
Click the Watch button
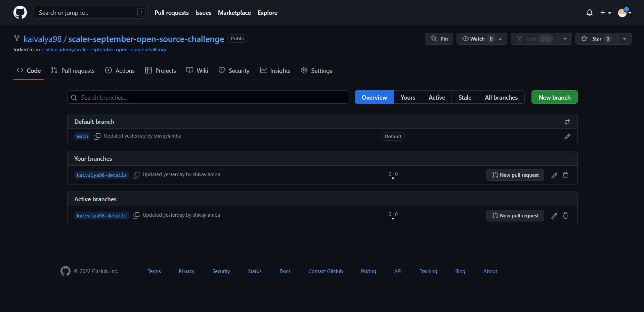click(x=481, y=39)
